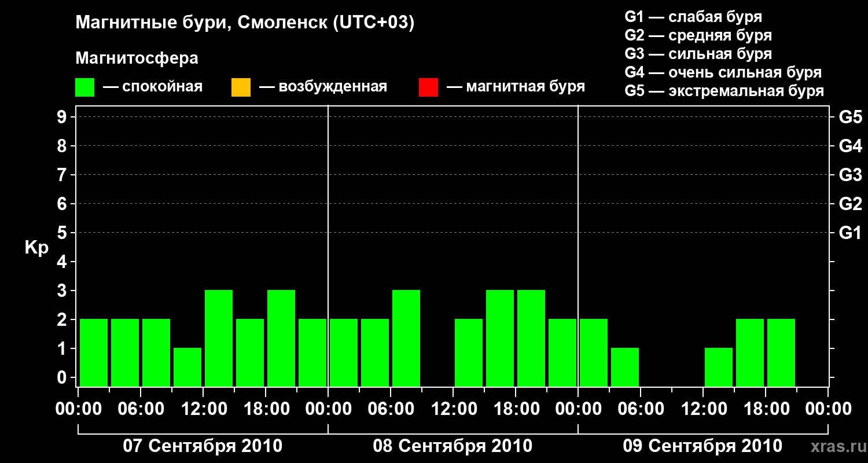Click the 'G3' label on right axis
The width and height of the screenshot is (868, 463).
tap(850, 175)
